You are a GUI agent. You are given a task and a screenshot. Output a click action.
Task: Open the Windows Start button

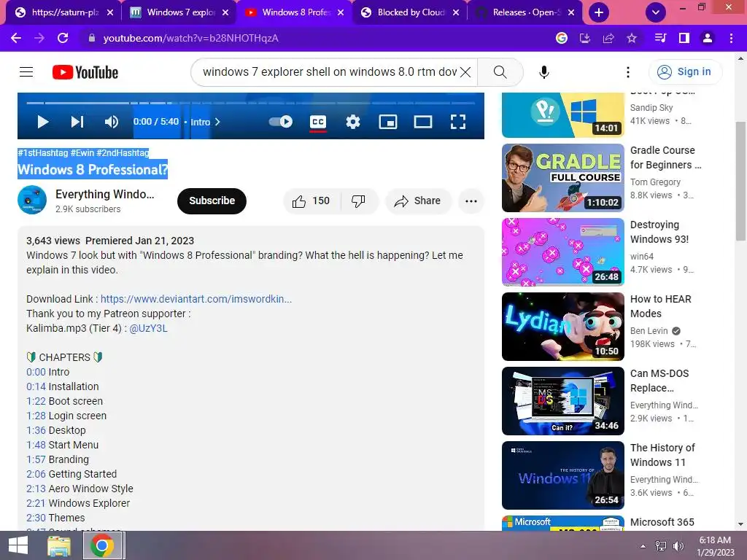pos(18,545)
